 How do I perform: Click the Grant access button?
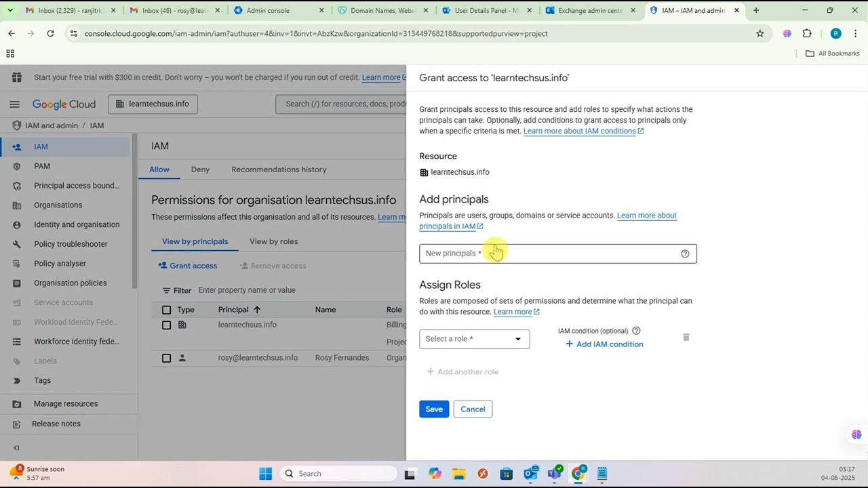pyautogui.click(x=188, y=266)
